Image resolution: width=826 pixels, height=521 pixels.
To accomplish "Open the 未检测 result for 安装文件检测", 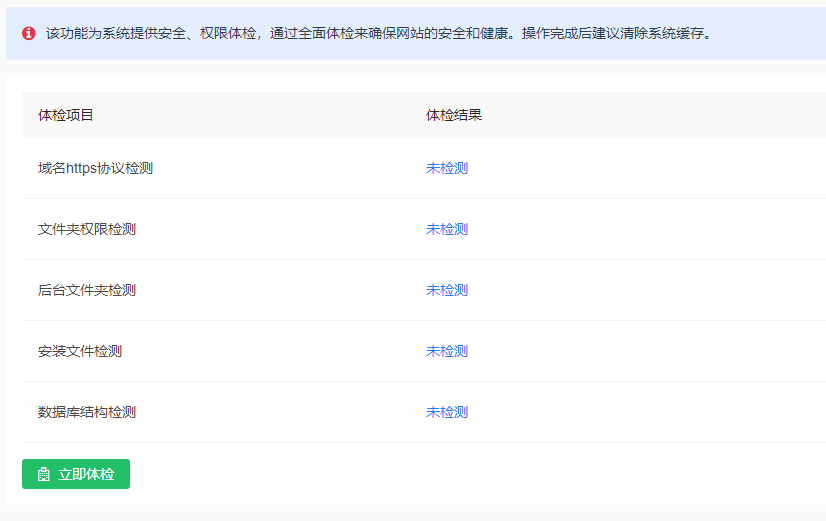I will 447,351.
